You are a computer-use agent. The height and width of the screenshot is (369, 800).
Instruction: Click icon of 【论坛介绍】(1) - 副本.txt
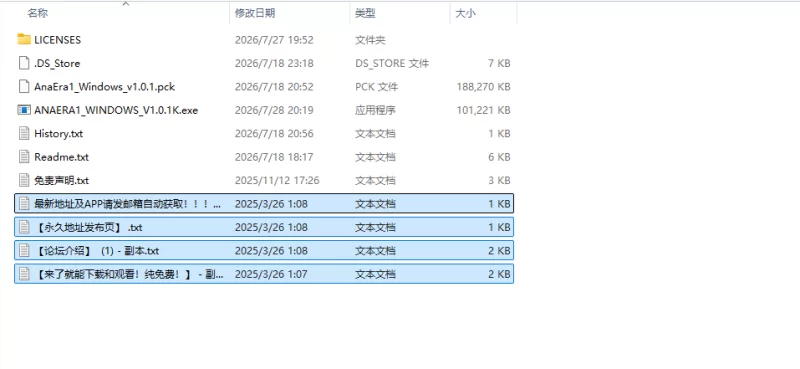[24, 251]
